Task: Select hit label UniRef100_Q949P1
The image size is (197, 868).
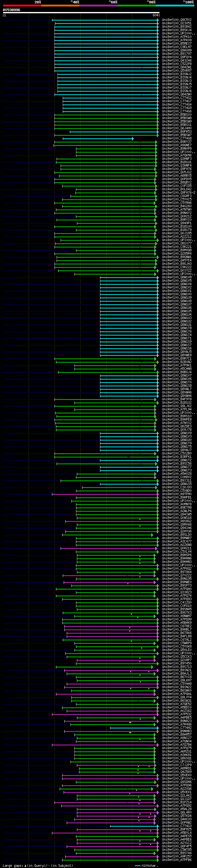Action: (177, 223)
